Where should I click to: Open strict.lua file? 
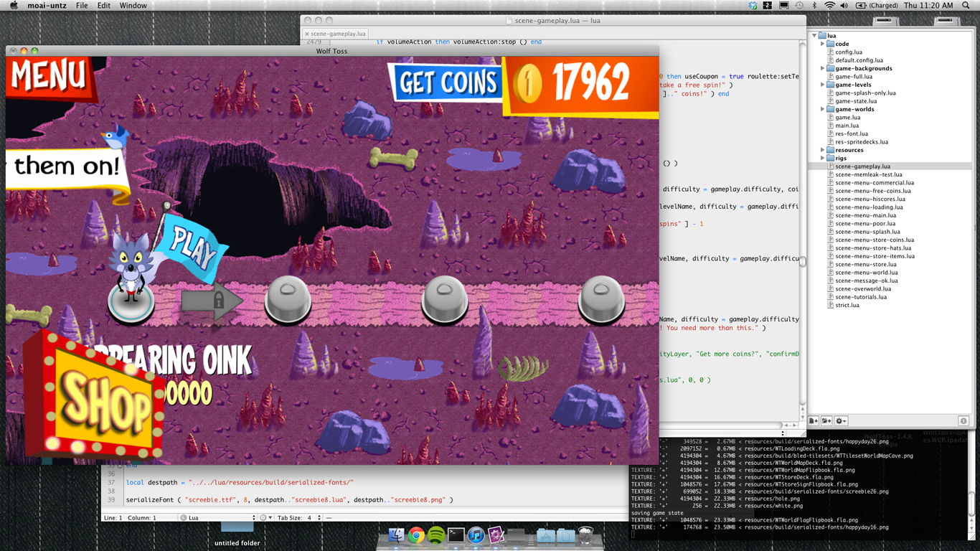coord(847,305)
